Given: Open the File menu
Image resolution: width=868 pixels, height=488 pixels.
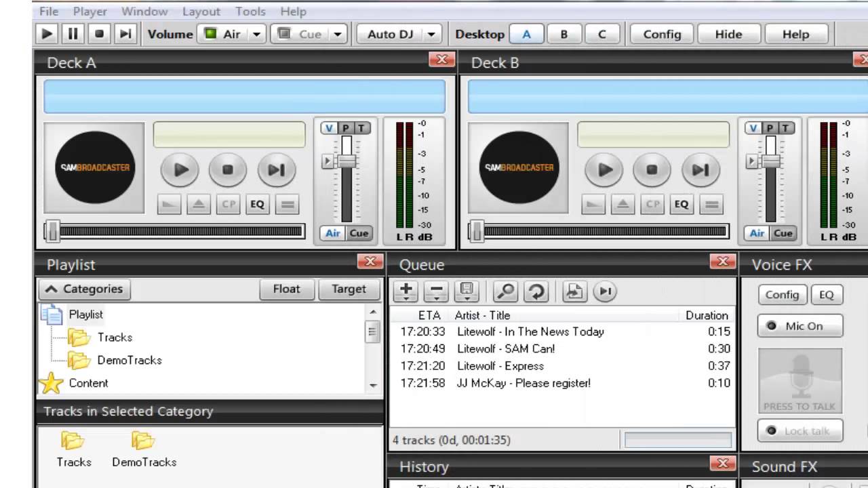Looking at the screenshot, I should pos(49,12).
